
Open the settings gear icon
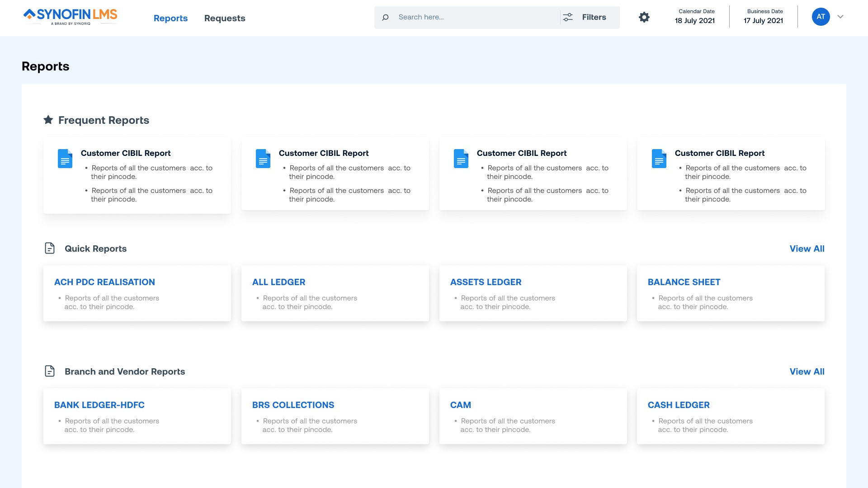(x=644, y=17)
